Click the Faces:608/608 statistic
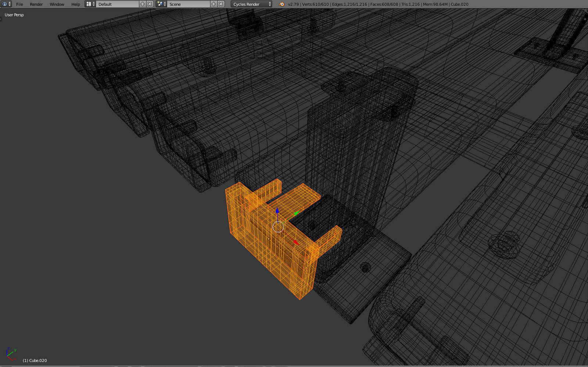 (x=384, y=4)
